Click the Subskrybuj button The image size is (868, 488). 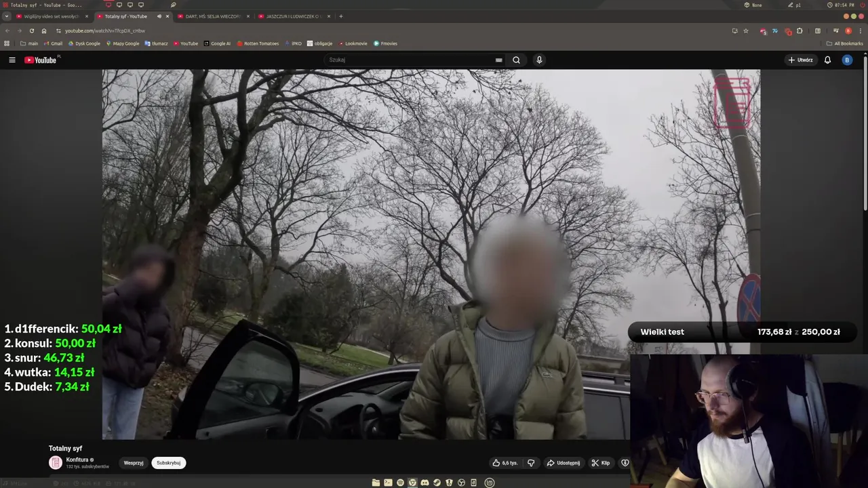pyautogui.click(x=168, y=463)
